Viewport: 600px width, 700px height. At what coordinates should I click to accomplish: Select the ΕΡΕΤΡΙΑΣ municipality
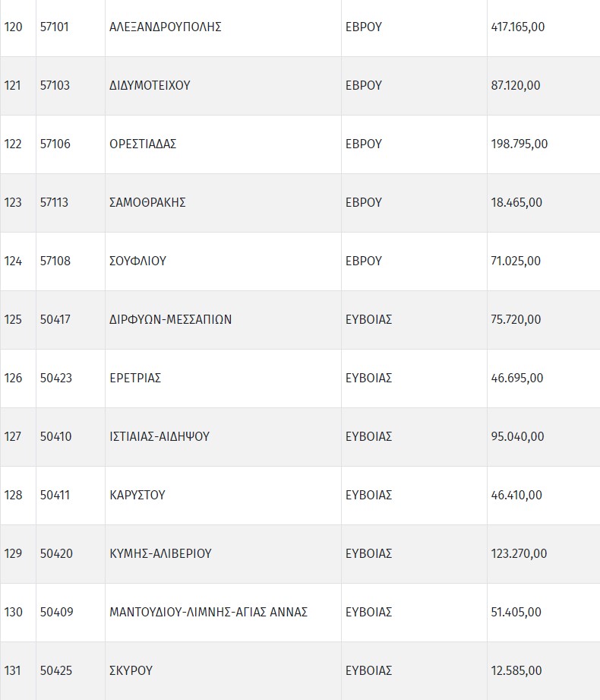pos(135,379)
